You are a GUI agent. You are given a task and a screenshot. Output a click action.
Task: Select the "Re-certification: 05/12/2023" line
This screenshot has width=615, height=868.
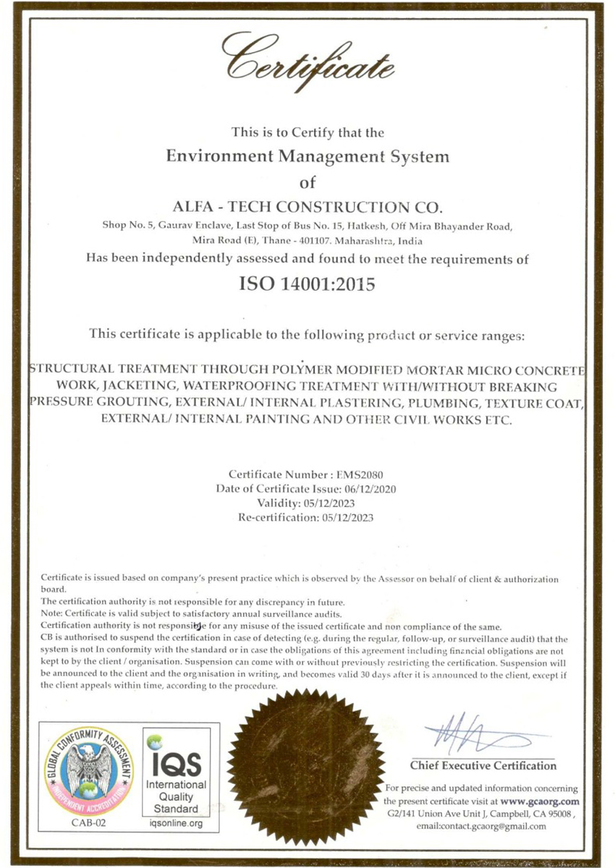click(x=305, y=518)
